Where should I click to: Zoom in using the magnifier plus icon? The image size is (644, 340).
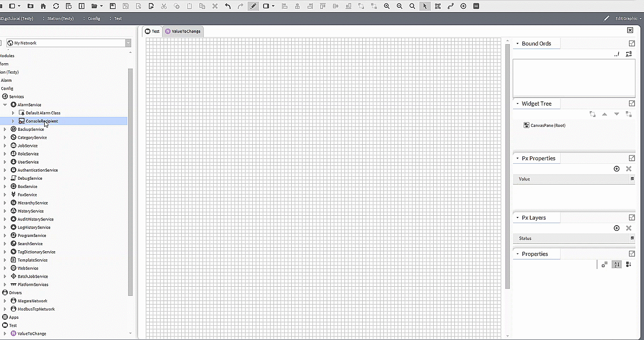(386, 6)
